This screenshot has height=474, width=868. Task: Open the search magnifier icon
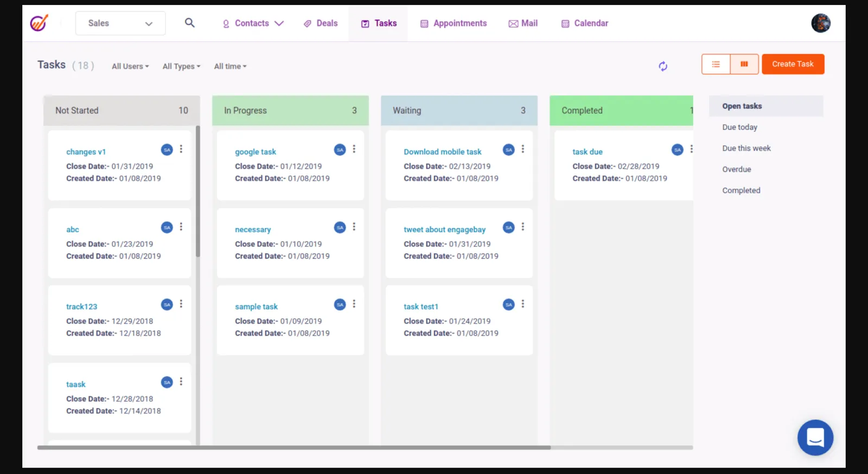click(189, 23)
